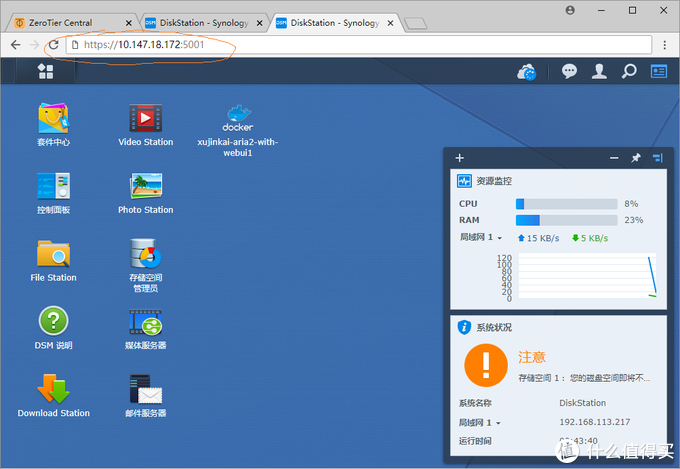
Task: Open DSM 说明 help icon
Action: 53,322
